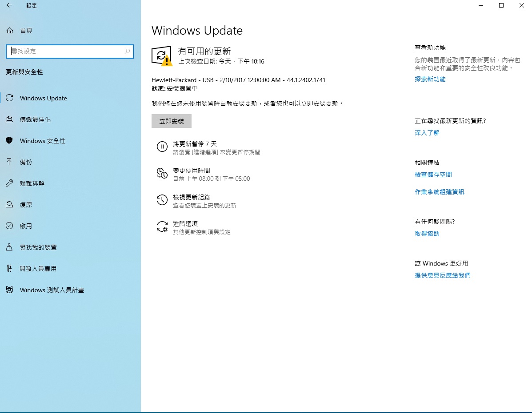Viewport: 532px width, 413px height.
Task: Open the 檢視更新記錄 history icon
Action: [x=162, y=200]
